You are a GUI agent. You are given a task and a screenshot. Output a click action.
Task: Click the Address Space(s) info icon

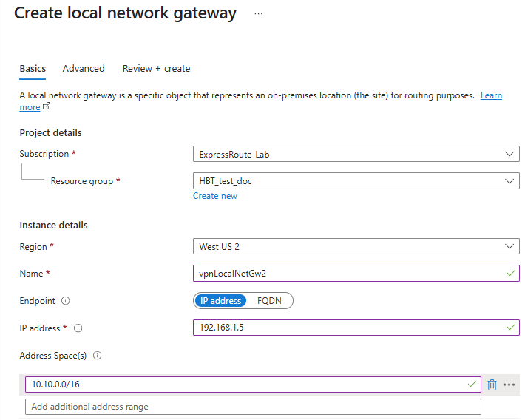(97, 356)
